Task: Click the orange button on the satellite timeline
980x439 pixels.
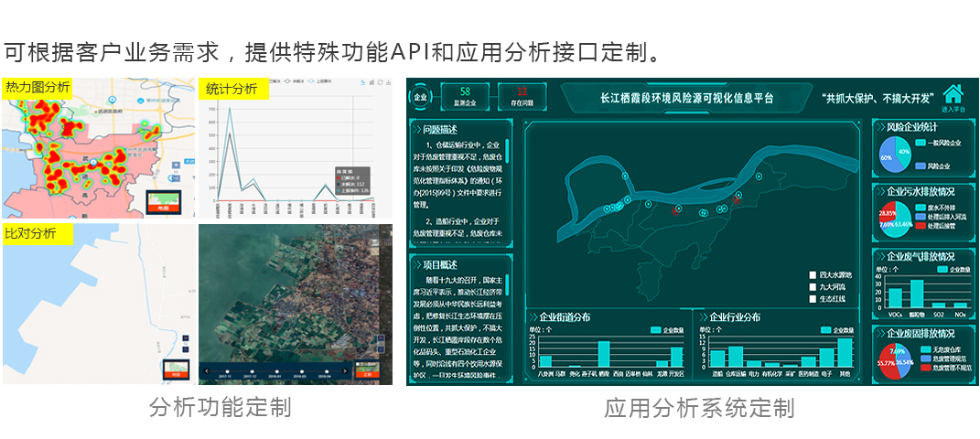Action: 367,374
